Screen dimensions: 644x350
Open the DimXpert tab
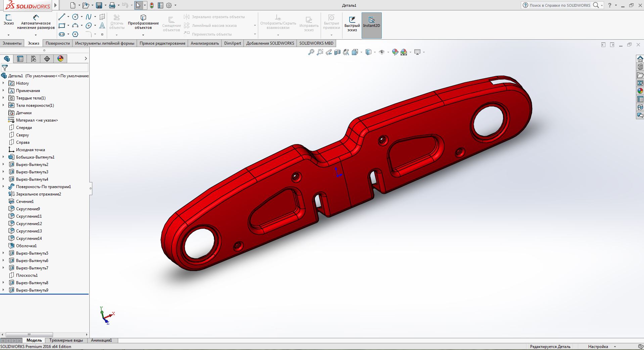click(233, 43)
